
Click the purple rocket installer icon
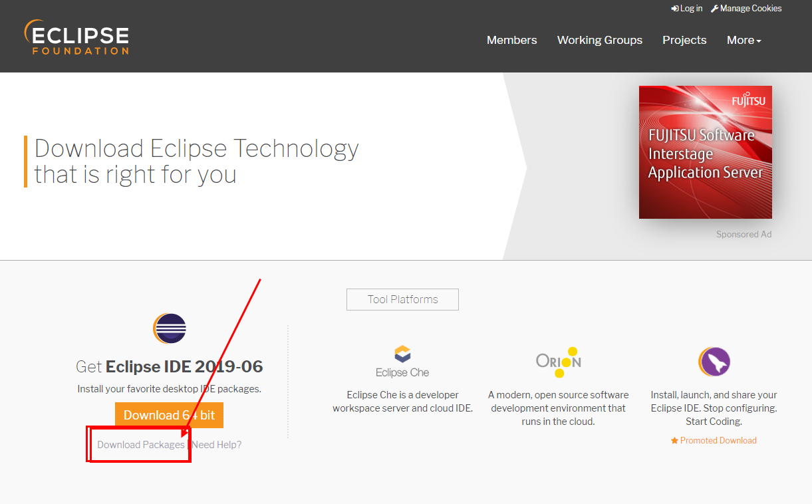coord(714,362)
